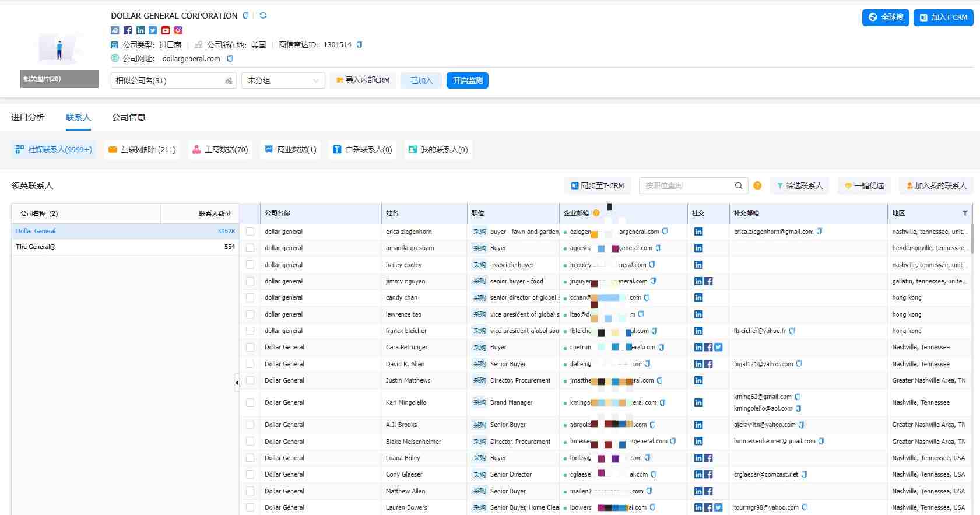Click the info icon in 企业邮箱 column header
The height and width of the screenshot is (515, 980).
coord(596,213)
